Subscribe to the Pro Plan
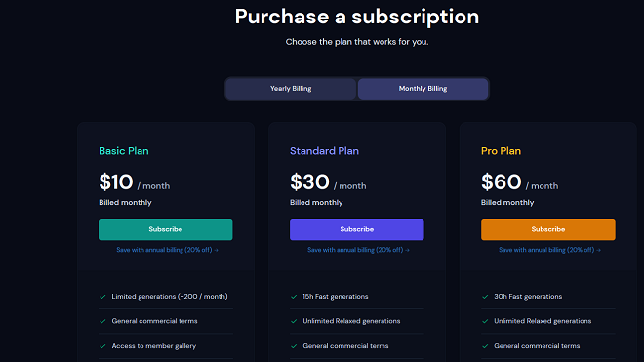 pyautogui.click(x=548, y=229)
